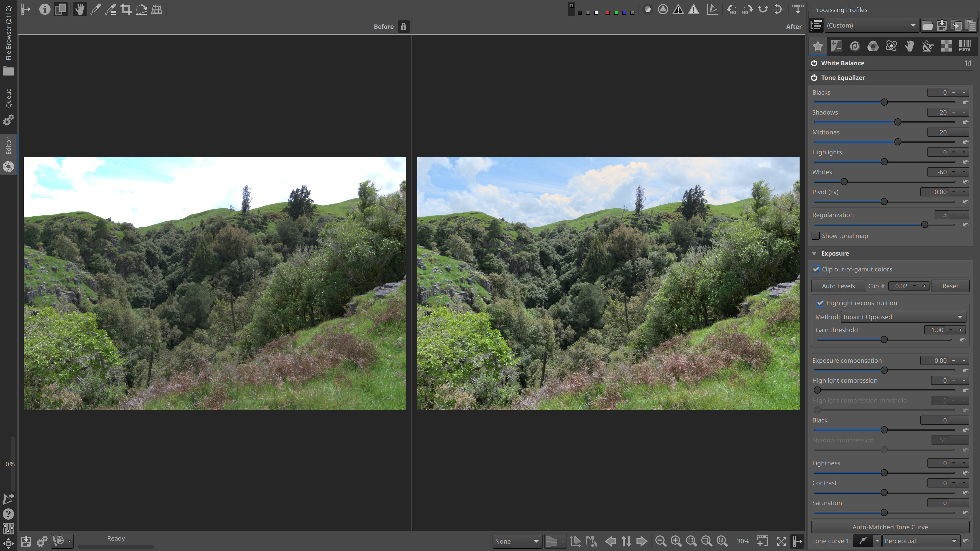Collapse the Exposure section

coord(814,254)
